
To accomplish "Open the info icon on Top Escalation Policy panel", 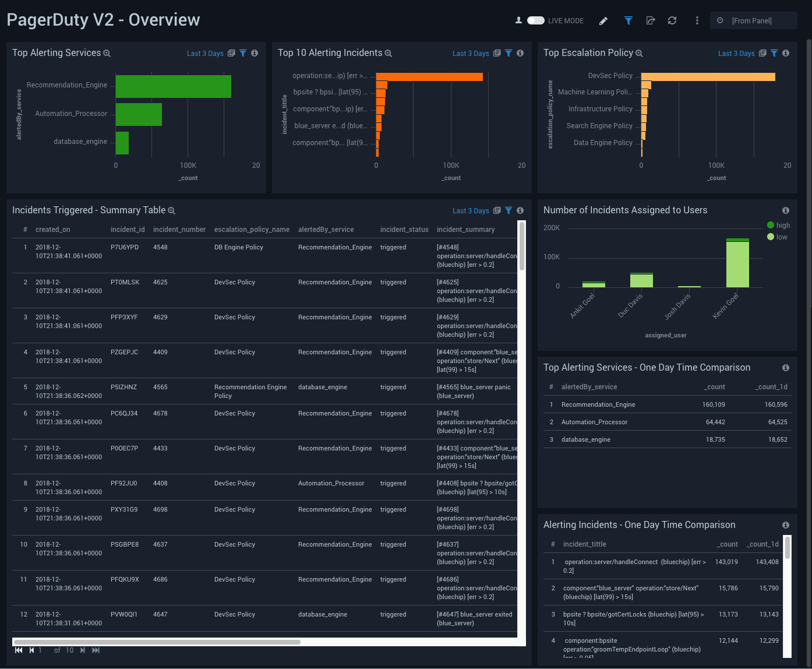I will (x=785, y=53).
